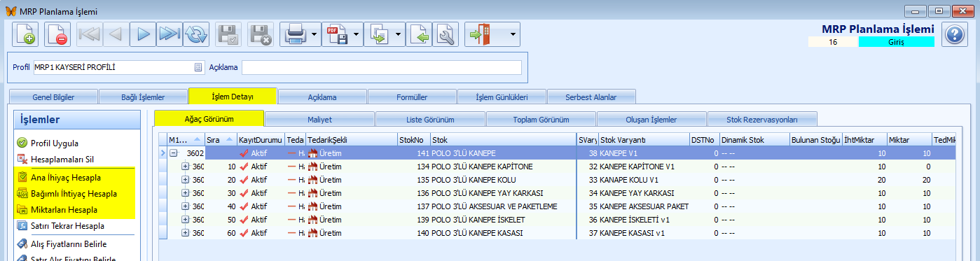Click Profil Uygula in İşlemler panel
Image resolution: width=980 pixels, height=261 pixels.
(x=55, y=143)
